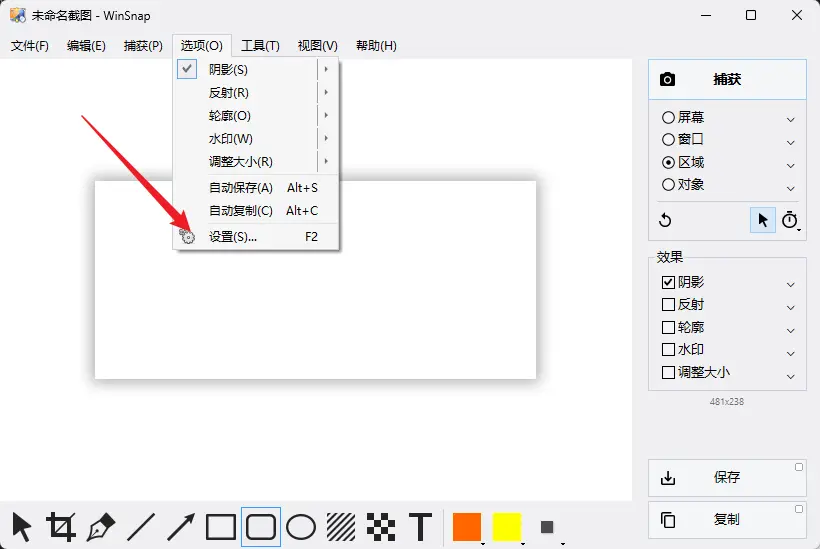The image size is (820, 549).
Task: Click small corner box on Copy button
Action: tap(799, 509)
